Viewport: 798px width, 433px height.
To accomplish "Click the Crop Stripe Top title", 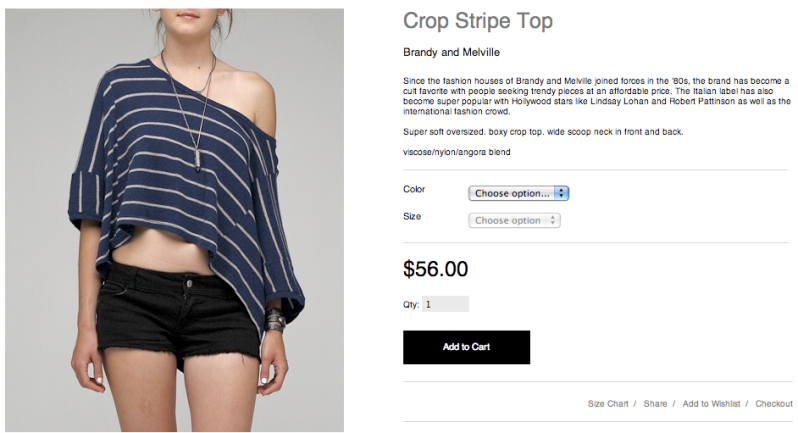I will click(x=478, y=21).
